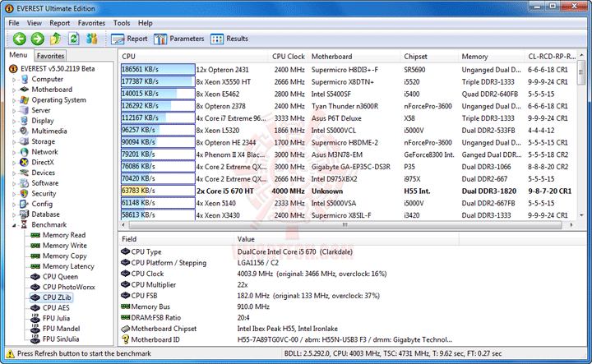
Task: Click the Manage users people icon
Action: (92, 39)
